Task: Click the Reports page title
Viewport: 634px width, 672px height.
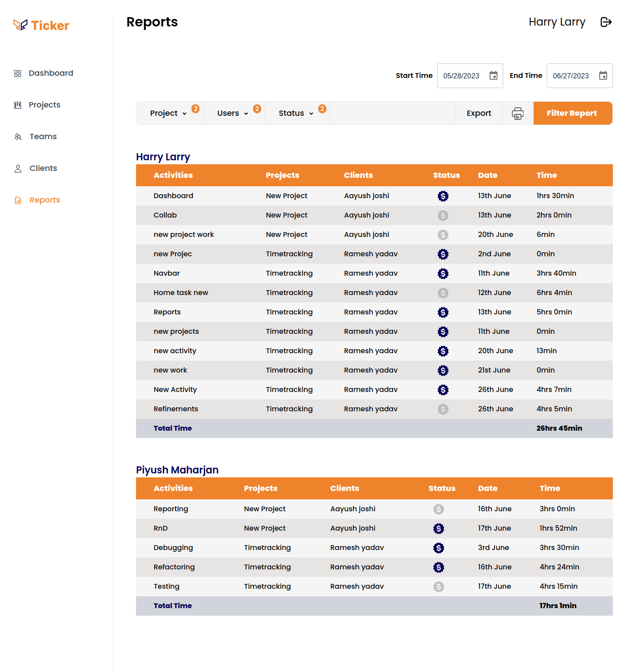Action: pyautogui.click(x=152, y=22)
